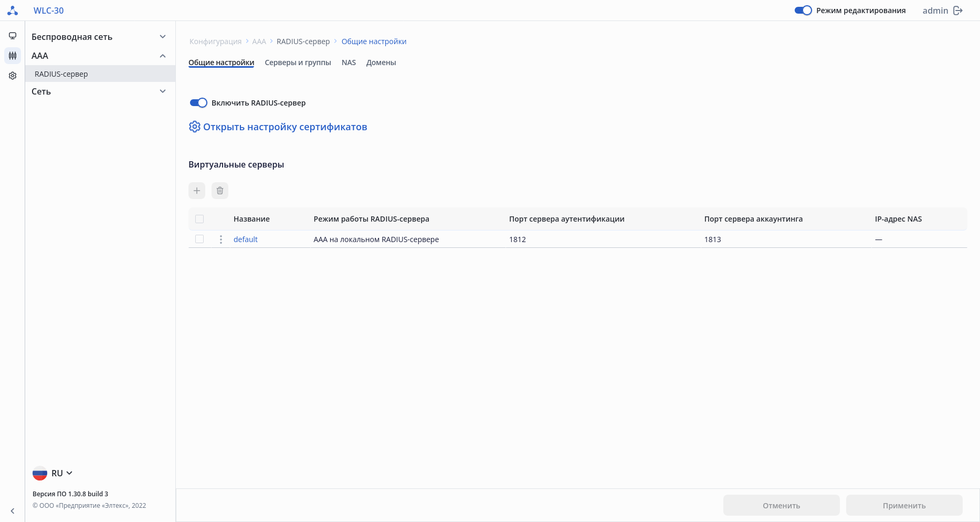
Task: Open the system settings gear icon
Action: coord(13,76)
